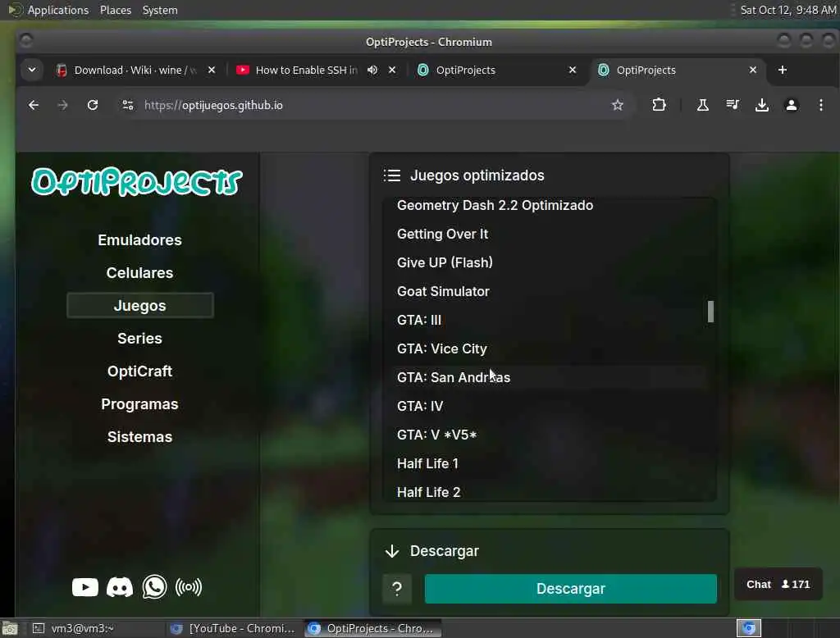Open the System menu
The image size is (840, 638).
click(160, 10)
